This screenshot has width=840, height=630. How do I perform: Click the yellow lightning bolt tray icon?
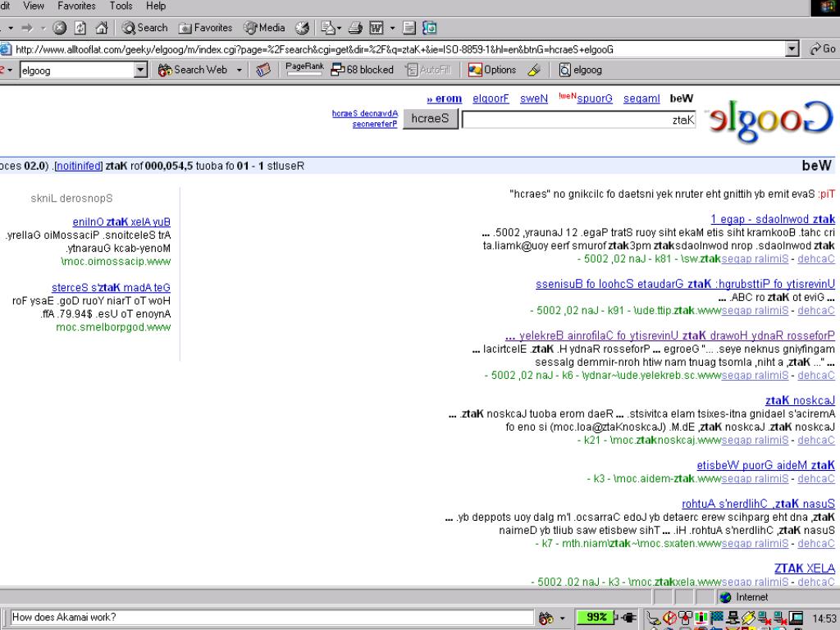coord(748,618)
